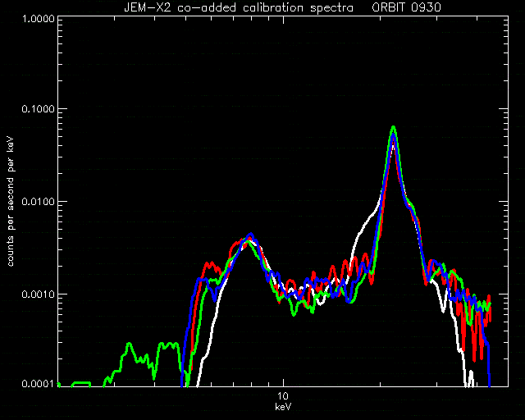525x420 pixels.
Task: Click the green low-energy bump at far left
Action: coord(129,344)
